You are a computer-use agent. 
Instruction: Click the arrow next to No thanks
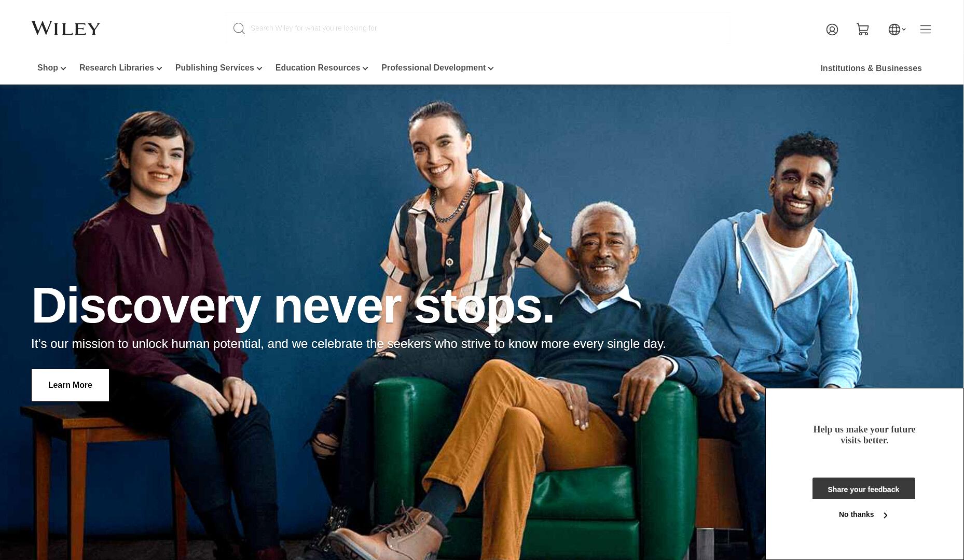885,515
